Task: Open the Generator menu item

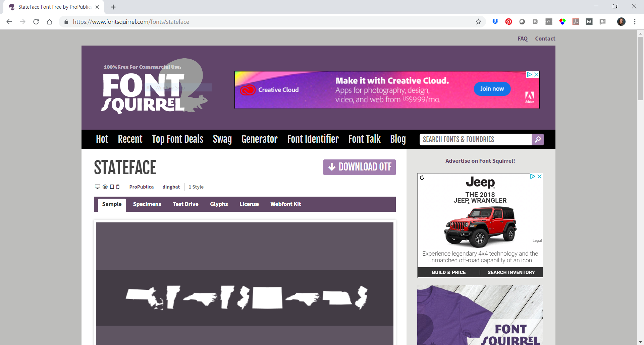Action: coord(260,139)
